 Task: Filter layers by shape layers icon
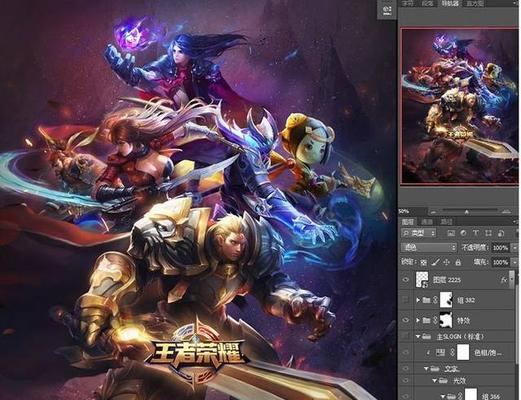(x=488, y=233)
